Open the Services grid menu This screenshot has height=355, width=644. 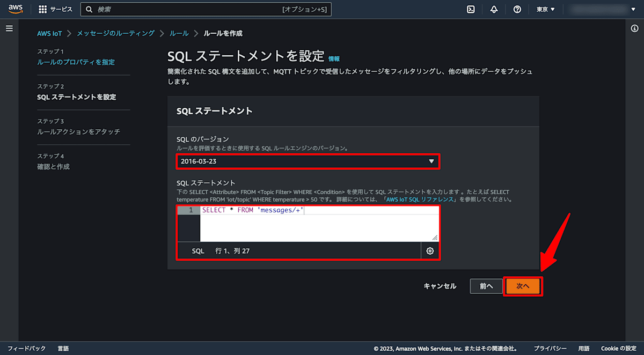[x=56, y=10]
